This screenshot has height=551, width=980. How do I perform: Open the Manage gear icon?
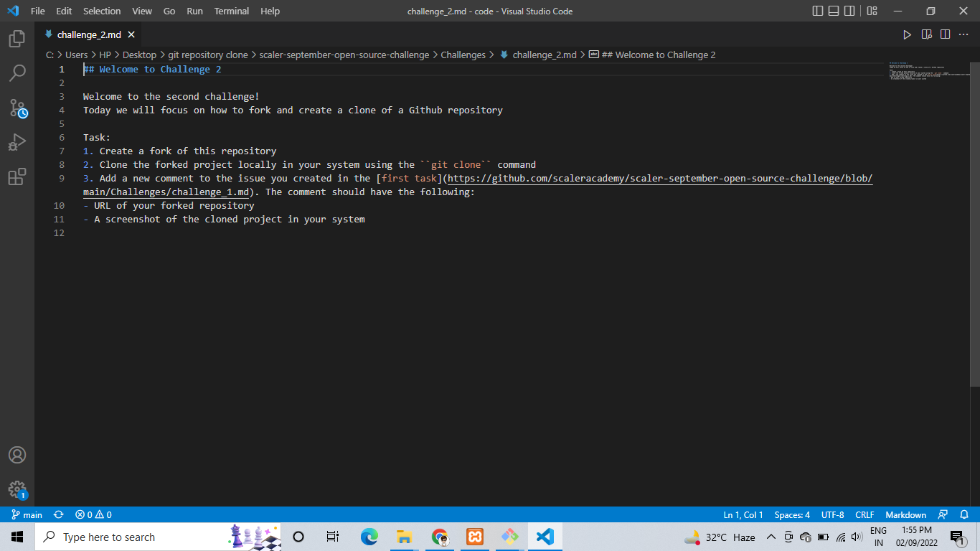17,489
